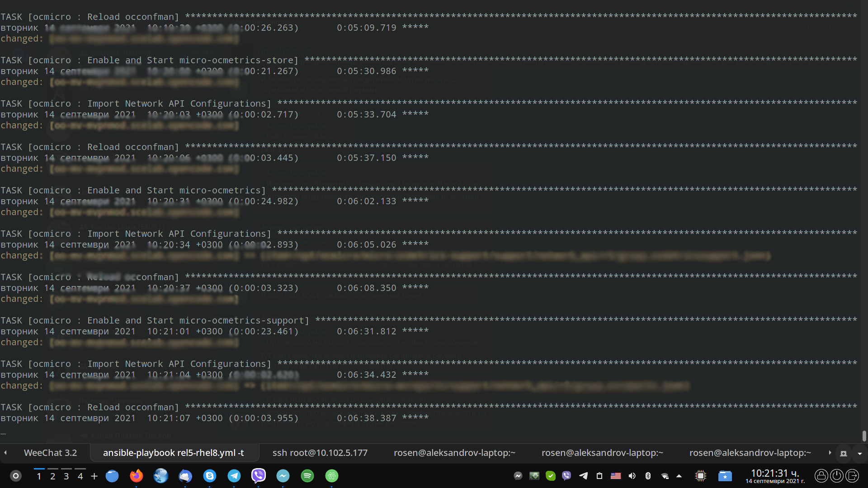Click the volume tray icon

tap(632, 476)
